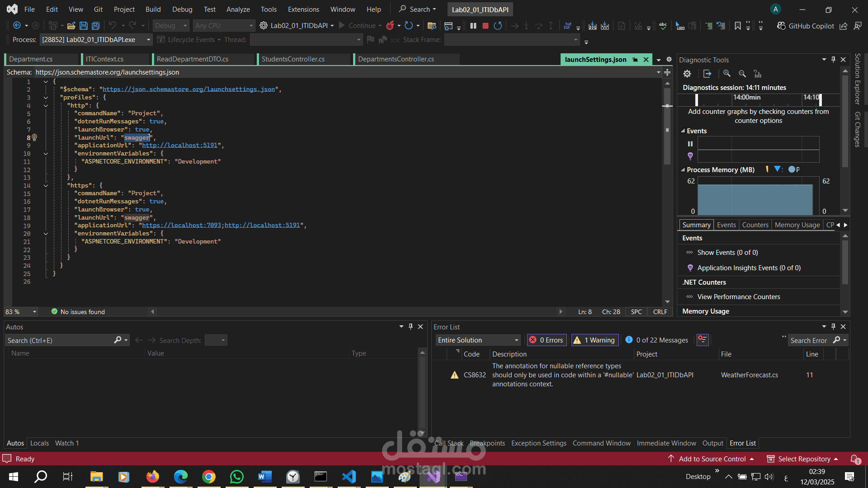Screen dimensions: 868x488
Task: Toggle the 0 Errors filter
Action: tap(546, 340)
